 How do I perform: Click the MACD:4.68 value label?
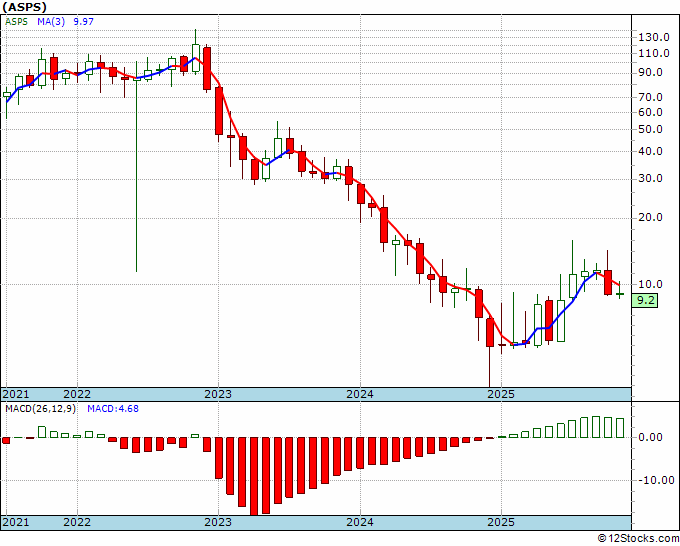pos(113,409)
